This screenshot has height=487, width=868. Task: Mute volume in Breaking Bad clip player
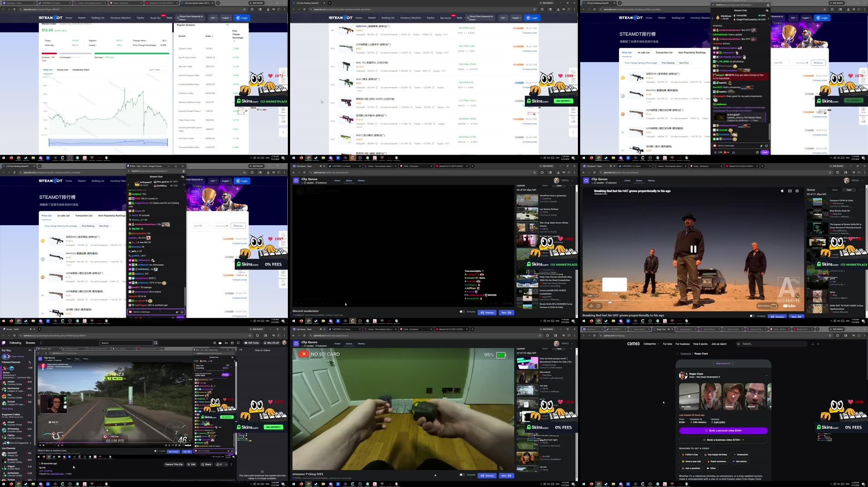tap(782, 191)
